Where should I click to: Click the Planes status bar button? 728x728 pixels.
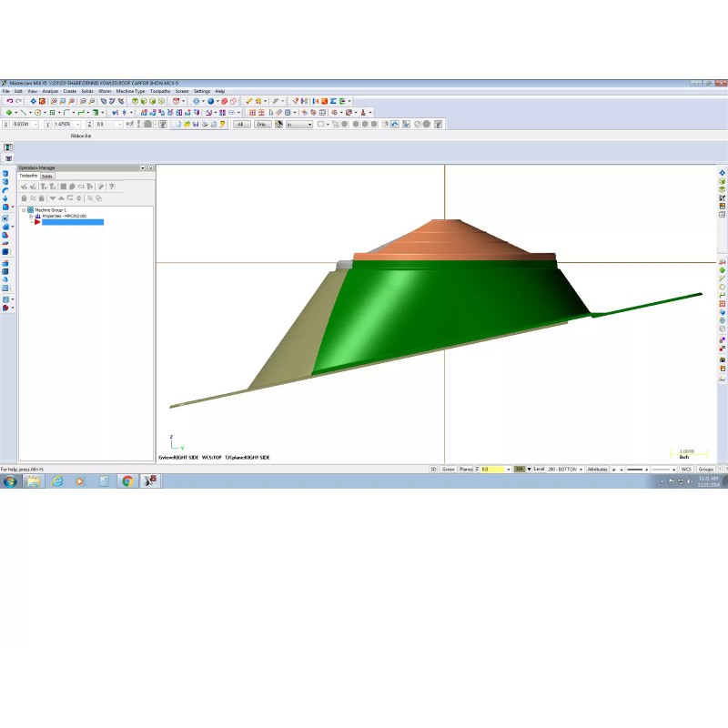tap(466, 470)
